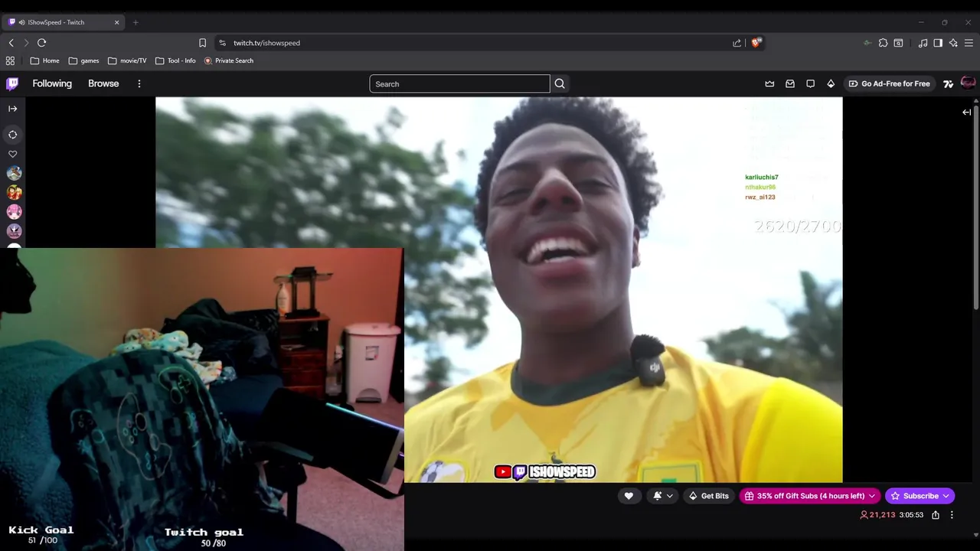
Task: Open the Tool - Info bookmark folder
Action: tap(175, 60)
